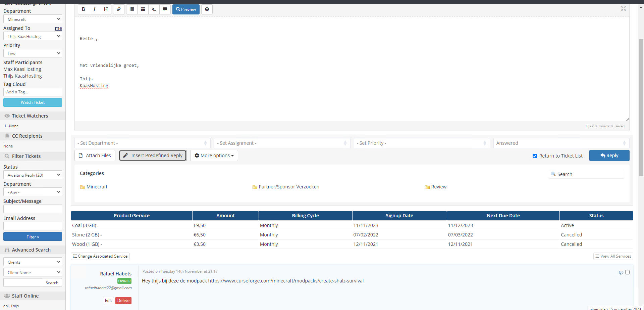Image resolution: width=644 pixels, height=310 pixels.
Task: Open the Awaiting Reply status filter dropdown
Action: pyautogui.click(x=33, y=175)
